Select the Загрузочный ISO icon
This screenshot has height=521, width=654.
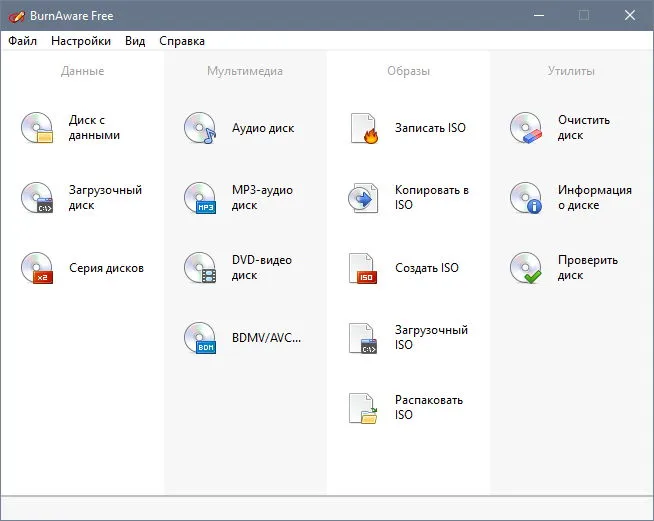[363, 338]
